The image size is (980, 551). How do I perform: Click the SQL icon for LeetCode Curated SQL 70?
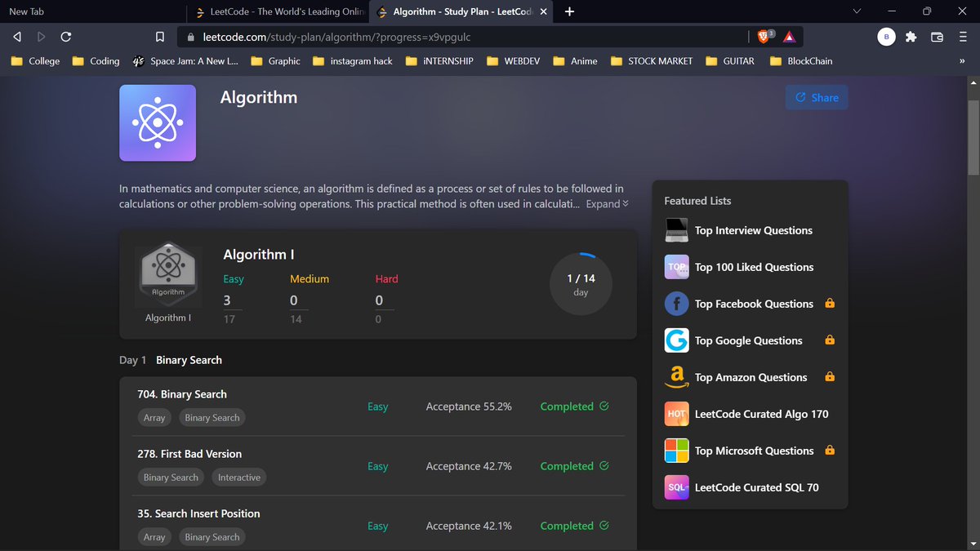(x=676, y=487)
